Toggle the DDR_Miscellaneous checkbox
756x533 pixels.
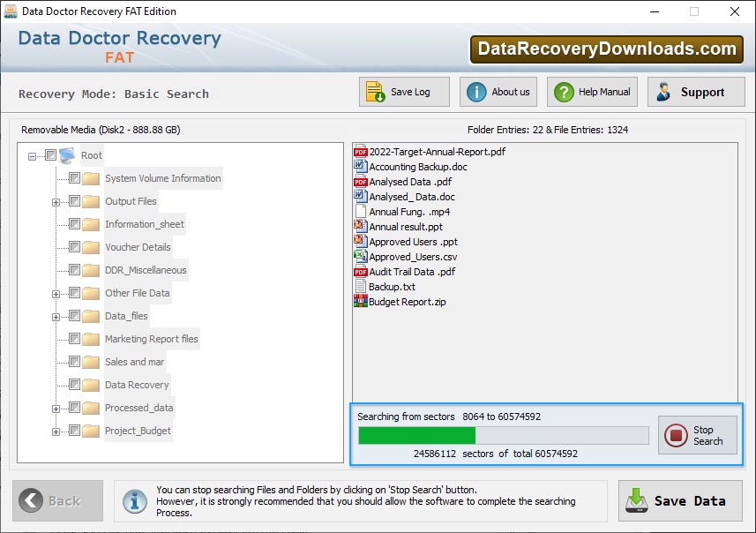pos(74,270)
